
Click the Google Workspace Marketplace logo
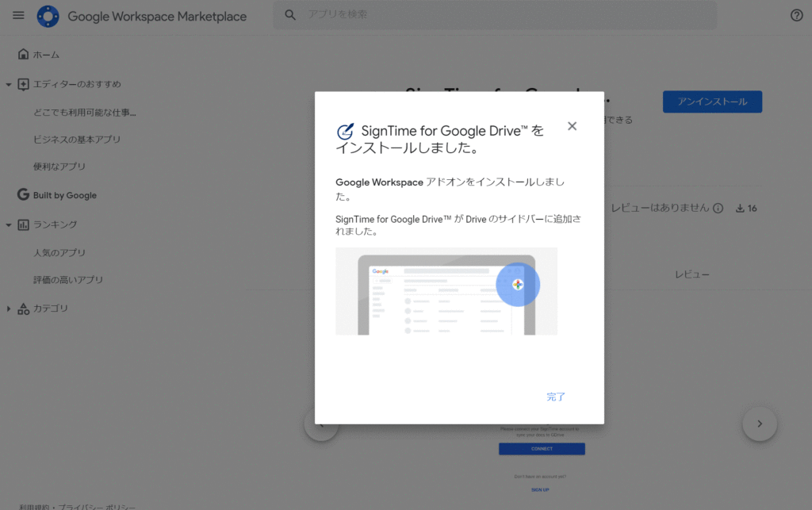(48, 16)
